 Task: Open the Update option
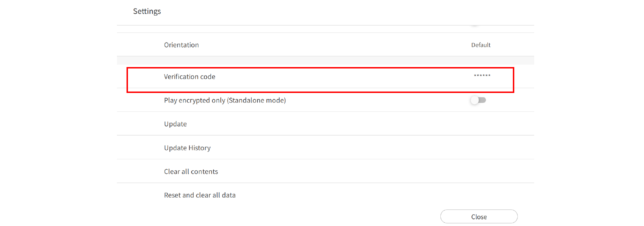(175, 124)
